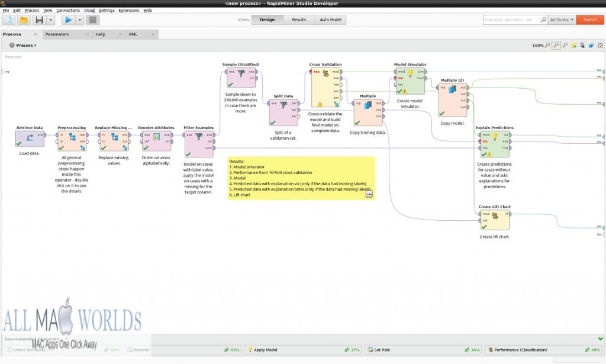Click the fit-to-screen layout icon
606x364 pixels.
(600, 45)
